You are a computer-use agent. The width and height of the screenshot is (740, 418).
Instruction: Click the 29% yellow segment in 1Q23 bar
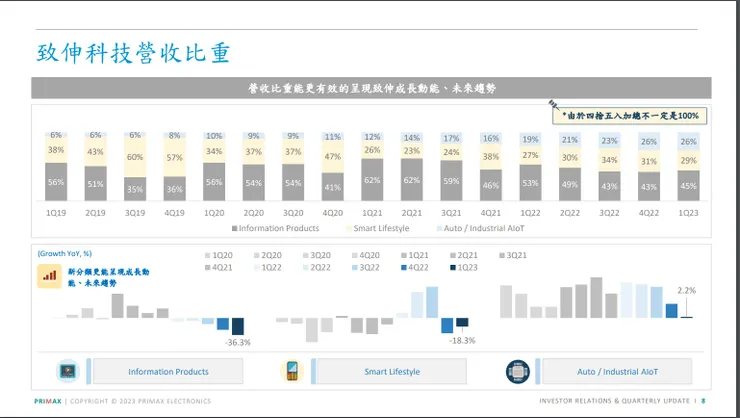click(688, 160)
